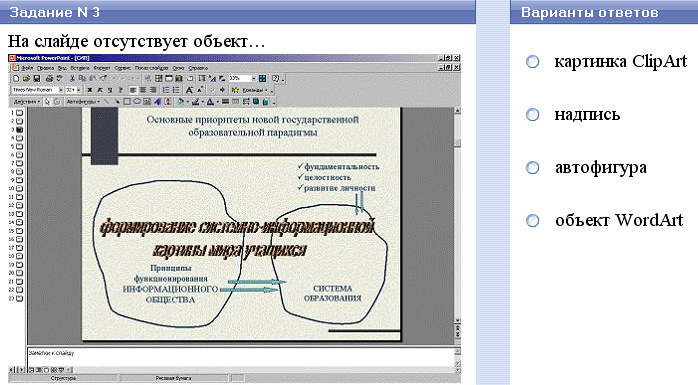This screenshot has height=385, width=698.
Task: Insert WordArt via drawing toolbar icon
Action: click(157, 101)
